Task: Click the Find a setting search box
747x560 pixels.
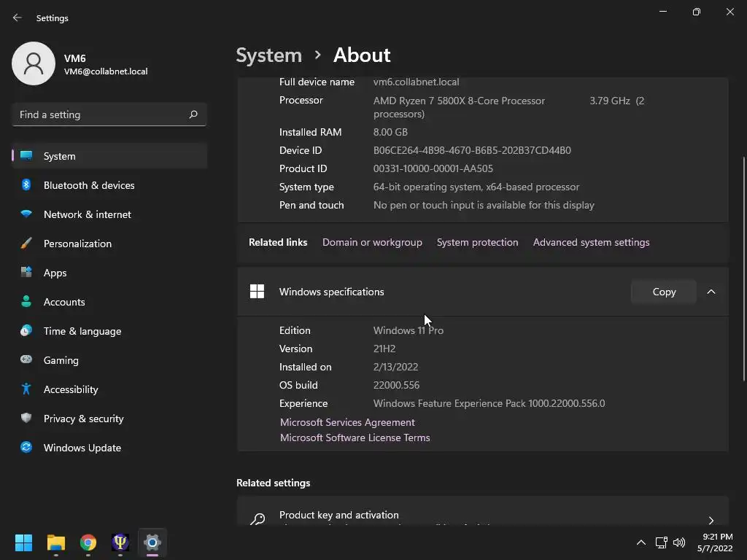Action: pyautogui.click(x=109, y=114)
